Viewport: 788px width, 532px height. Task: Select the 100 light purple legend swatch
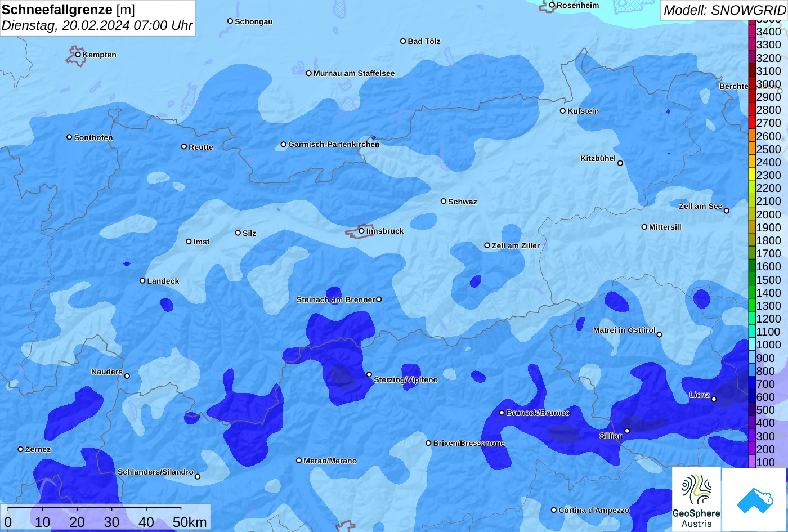click(751, 462)
